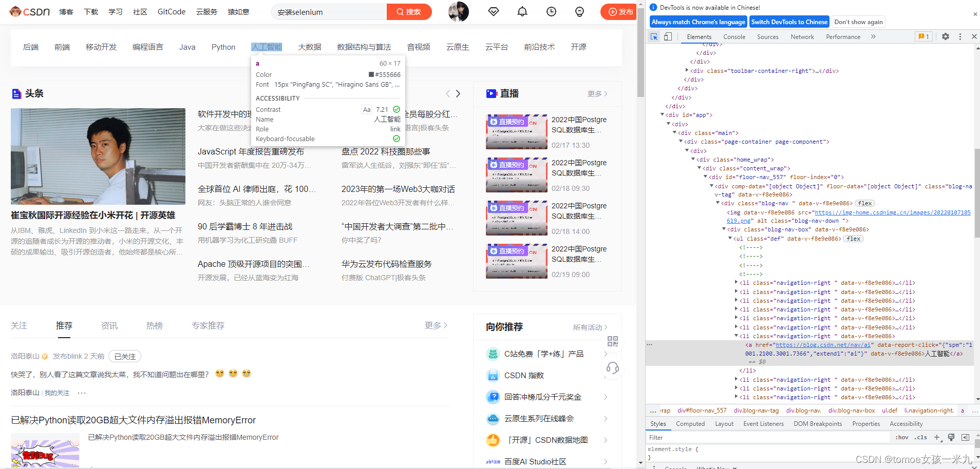Viewport: 980px width, 469px height.
Task: Activate the inspect element picker tool
Action: [654, 36]
